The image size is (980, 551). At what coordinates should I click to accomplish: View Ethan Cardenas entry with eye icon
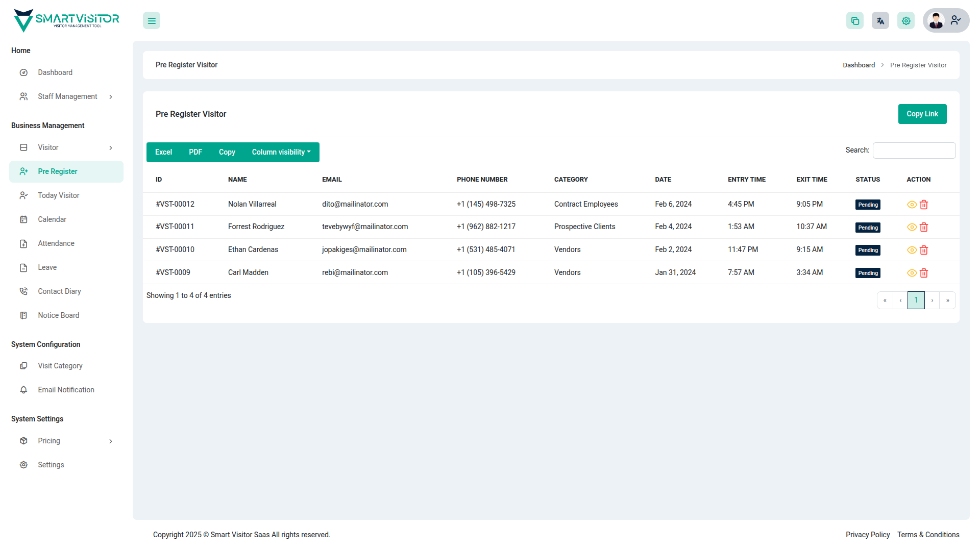(912, 250)
